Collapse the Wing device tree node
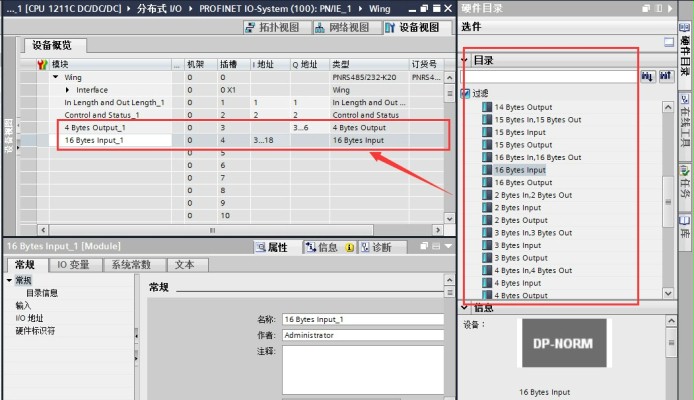The width and height of the screenshot is (694, 400). tap(56, 76)
